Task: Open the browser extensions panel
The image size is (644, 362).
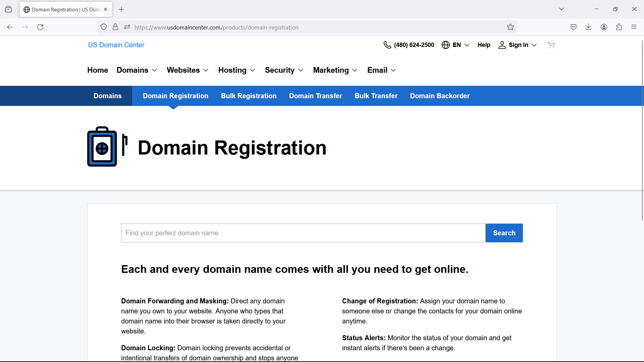Action: pos(619,27)
